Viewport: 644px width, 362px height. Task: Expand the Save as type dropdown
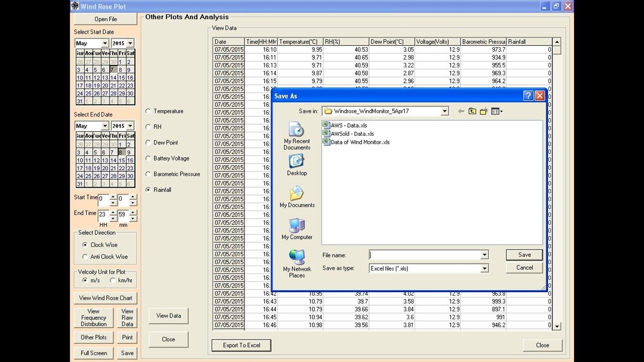tap(485, 268)
